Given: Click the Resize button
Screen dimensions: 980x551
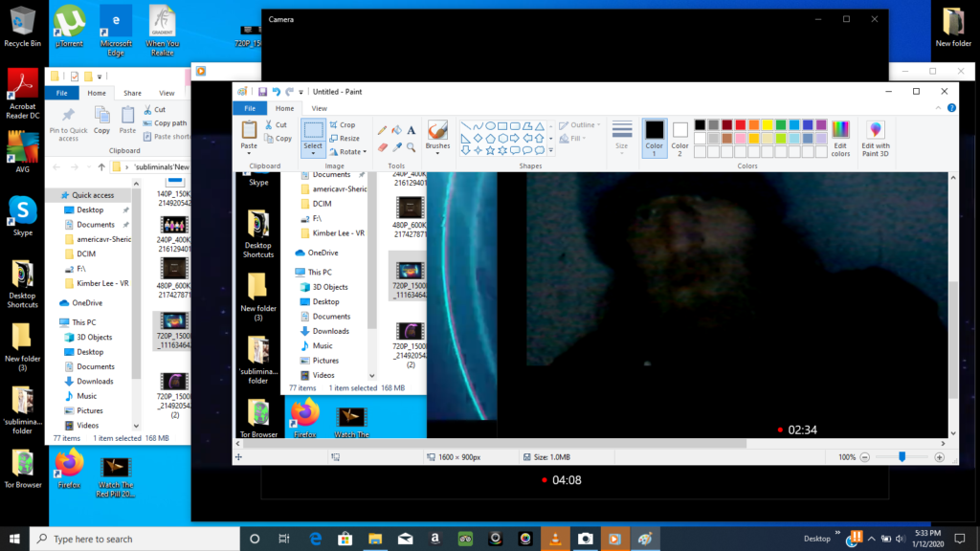Looking at the screenshot, I should point(345,138).
